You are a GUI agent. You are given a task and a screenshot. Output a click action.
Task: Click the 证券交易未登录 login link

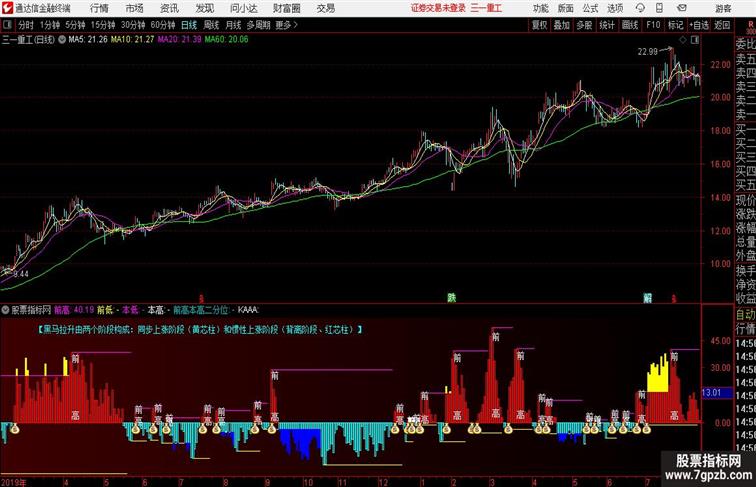(x=438, y=8)
